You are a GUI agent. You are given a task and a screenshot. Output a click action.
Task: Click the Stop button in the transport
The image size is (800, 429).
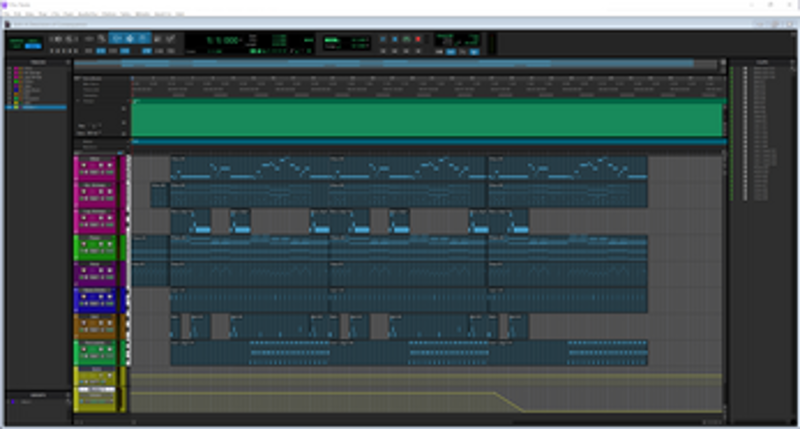click(x=394, y=39)
